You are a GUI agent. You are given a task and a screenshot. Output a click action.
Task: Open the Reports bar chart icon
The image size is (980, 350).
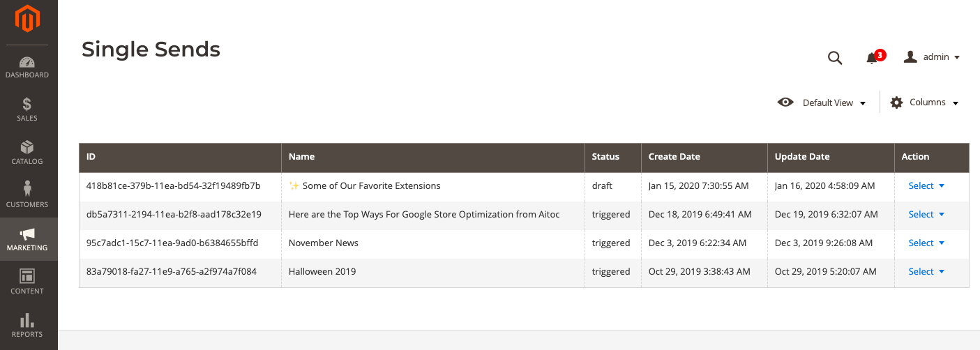pos(27,320)
